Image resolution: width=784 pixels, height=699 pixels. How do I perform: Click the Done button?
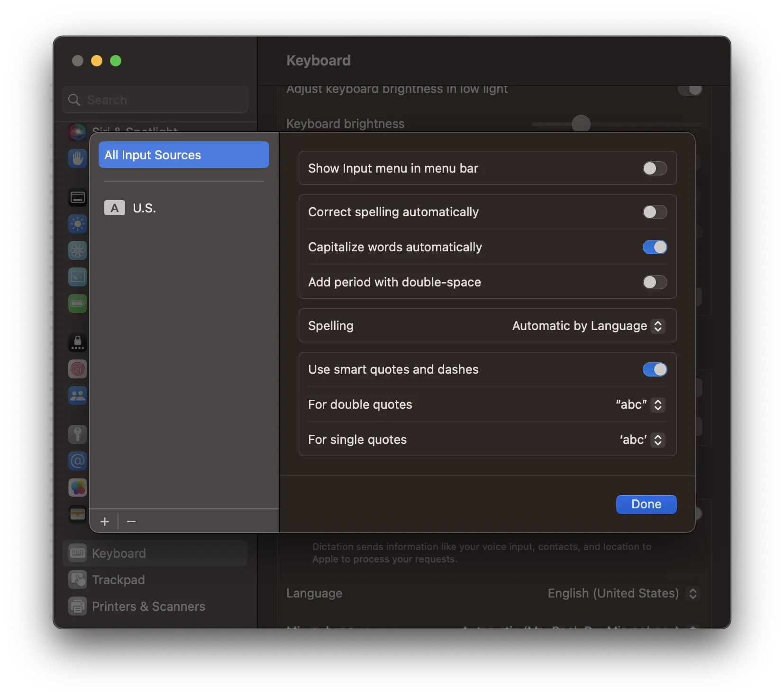pos(646,504)
